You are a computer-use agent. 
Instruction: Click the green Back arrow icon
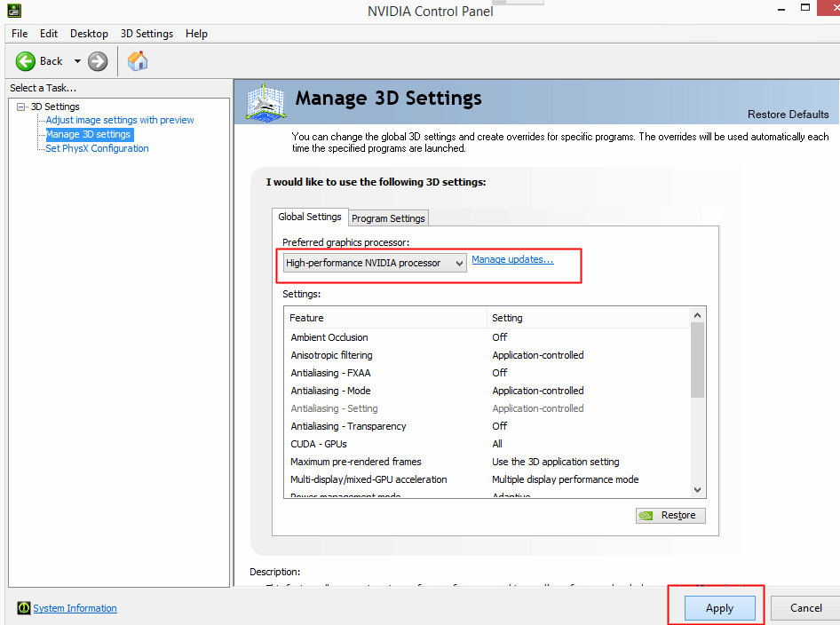pyautogui.click(x=25, y=61)
